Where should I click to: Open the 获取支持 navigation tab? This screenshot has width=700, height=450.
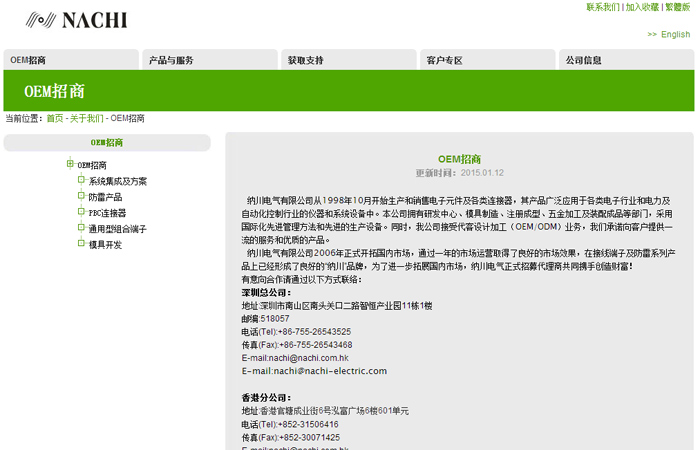(349, 60)
